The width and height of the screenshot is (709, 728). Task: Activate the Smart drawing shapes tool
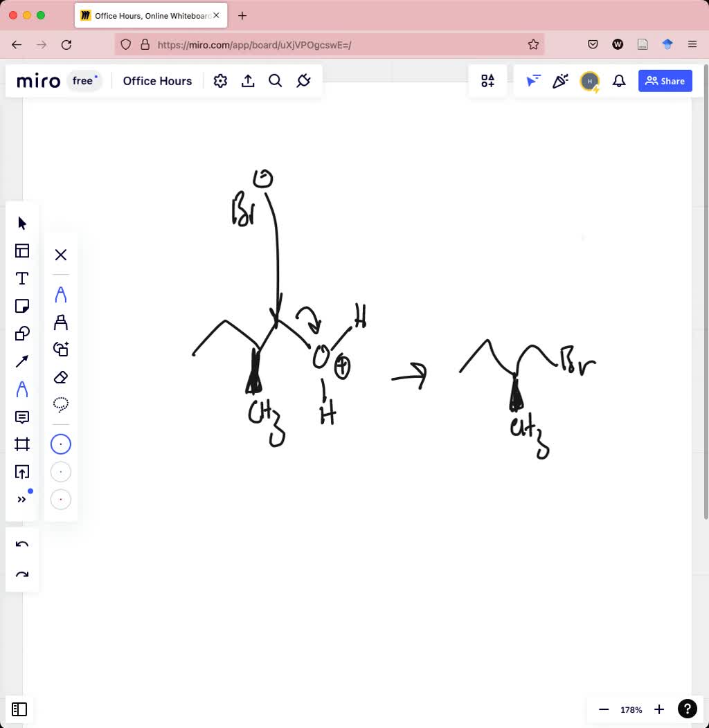pos(61,349)
